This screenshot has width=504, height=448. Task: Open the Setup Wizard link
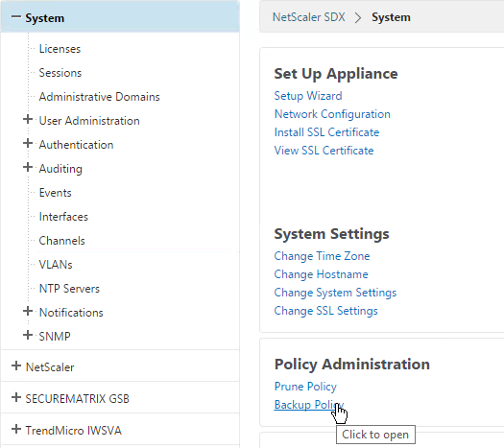coord(308,96)
